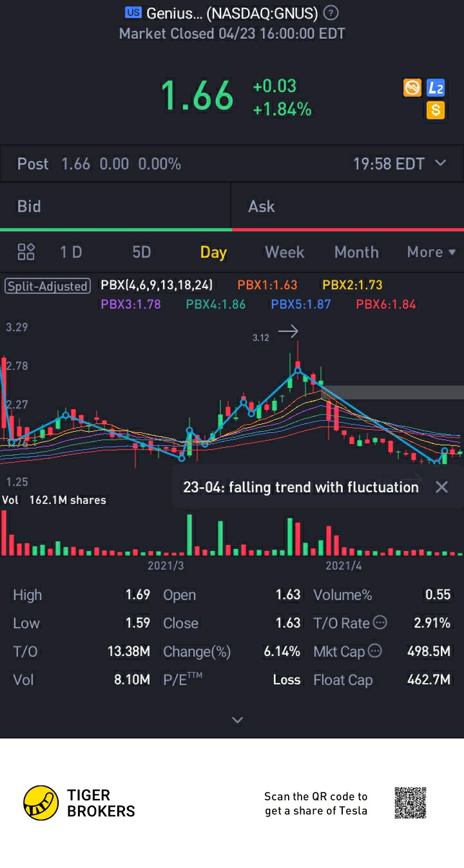Viewport: 464px width, 868px height.
Task: Open the Mkt Cap info bubble
Action: tap(375, 651)
